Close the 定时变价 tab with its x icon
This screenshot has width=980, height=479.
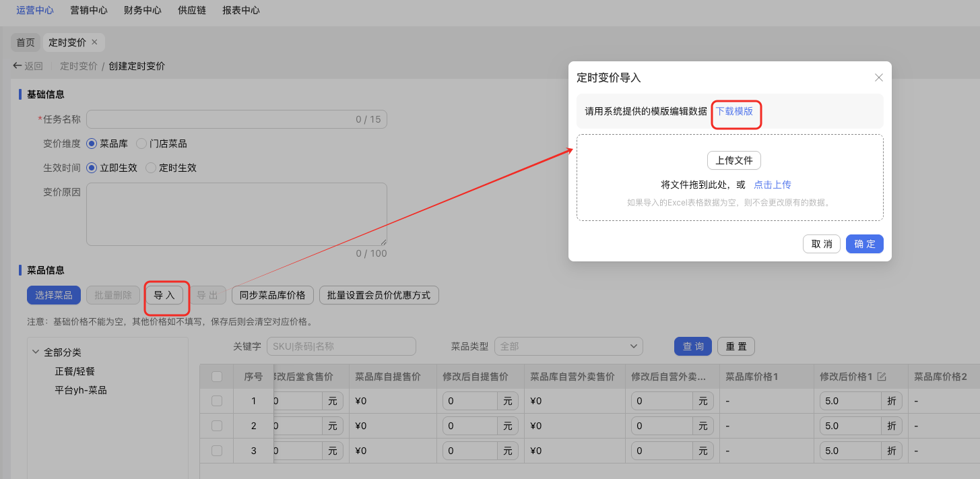click(94, 42)
